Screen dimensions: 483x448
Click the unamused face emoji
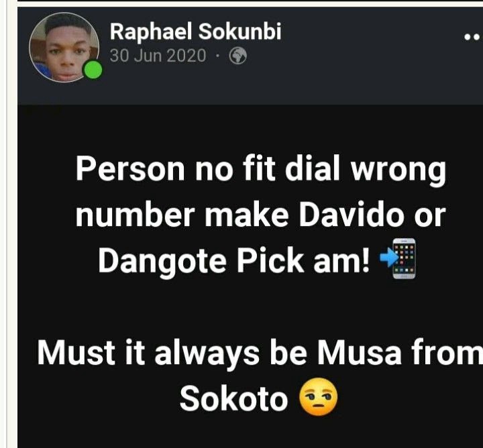tap(318, 396)
